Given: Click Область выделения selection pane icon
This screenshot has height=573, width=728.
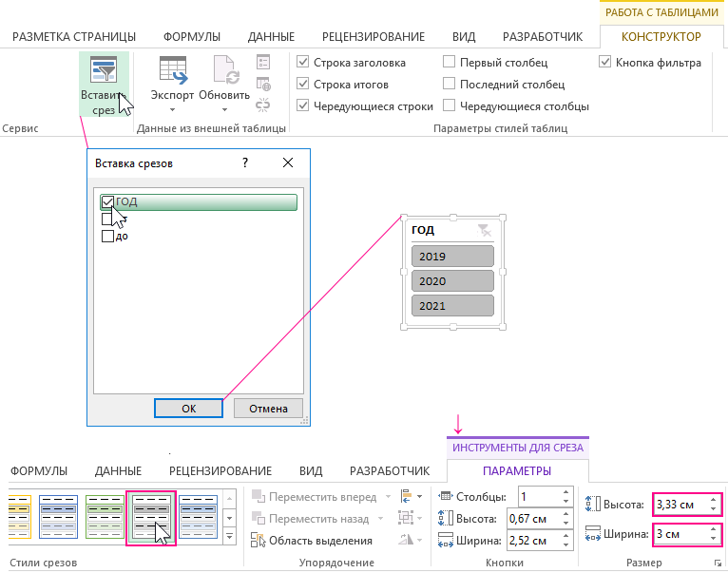Looking at the screenshot, I should click(259, 541).
